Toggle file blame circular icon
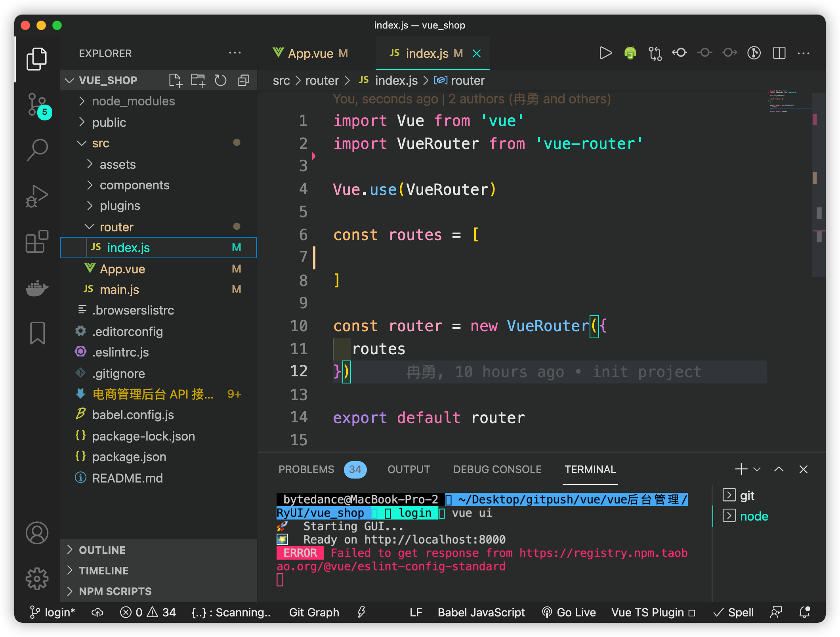Screen dimensions: 840x637 point(754,53)
